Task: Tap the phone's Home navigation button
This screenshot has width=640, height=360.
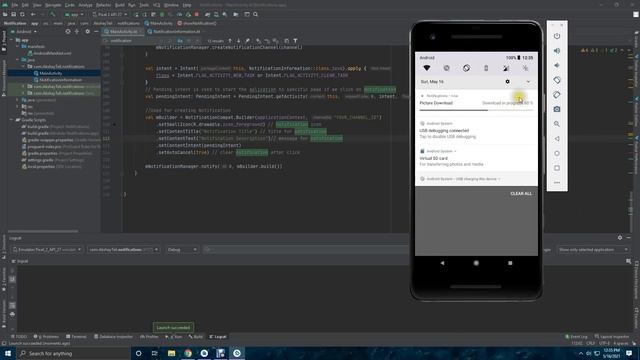Action: 476,263
